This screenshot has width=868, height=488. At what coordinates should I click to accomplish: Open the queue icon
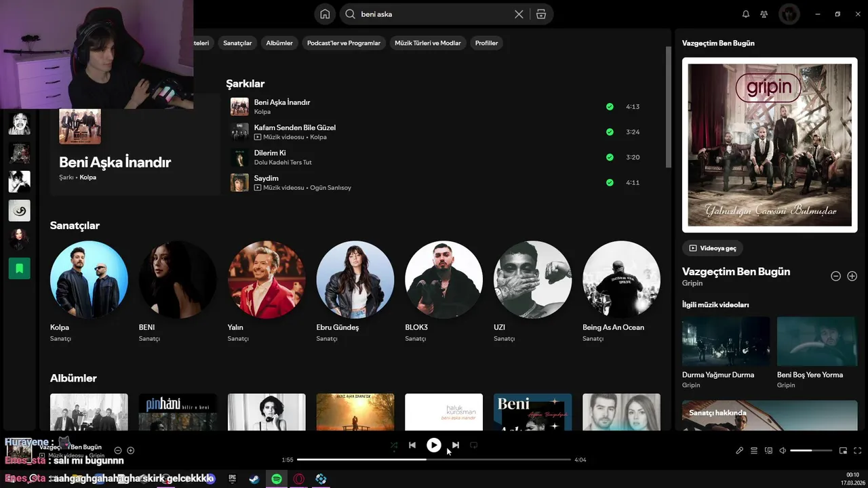click(754, 451)
